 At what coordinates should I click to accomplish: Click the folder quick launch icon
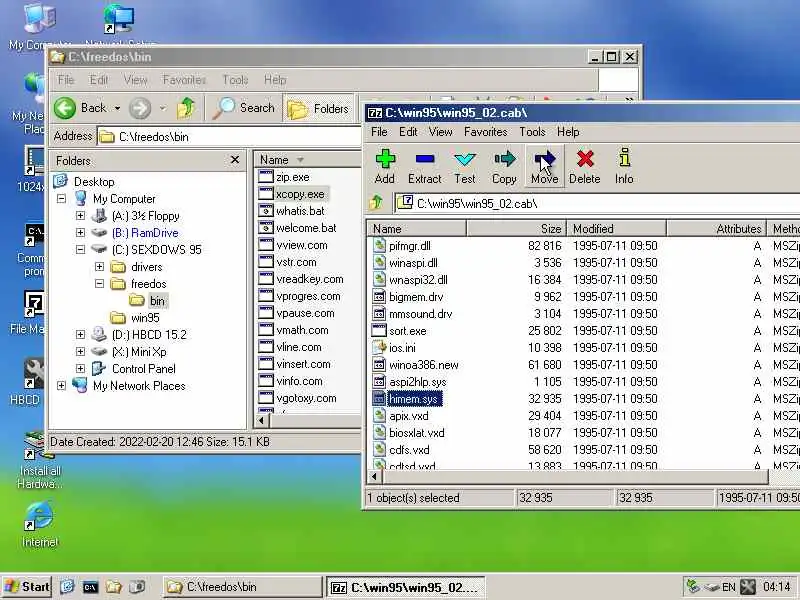[113, 587]
